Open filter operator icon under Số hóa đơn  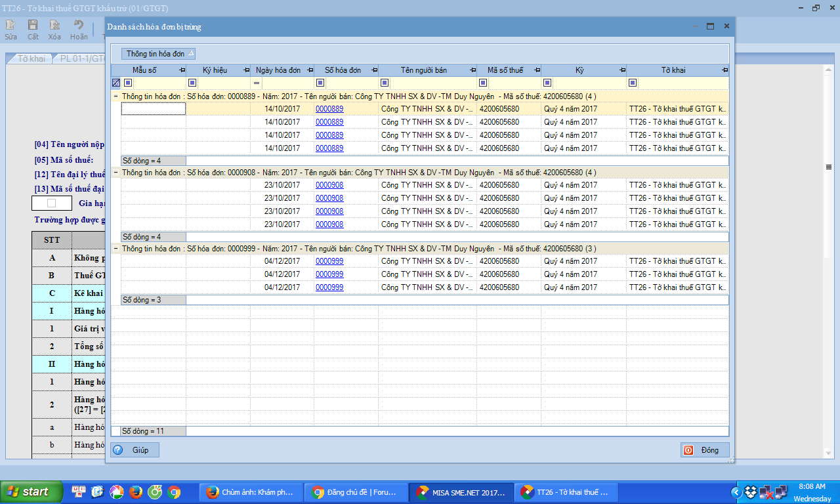[x=320, y=83]
